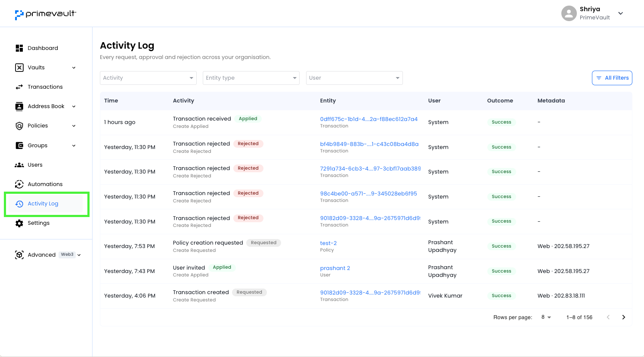Screen dimensions: 644x357
Task: Select the Transactions arrows icon
Action: (x=19, y=87)
